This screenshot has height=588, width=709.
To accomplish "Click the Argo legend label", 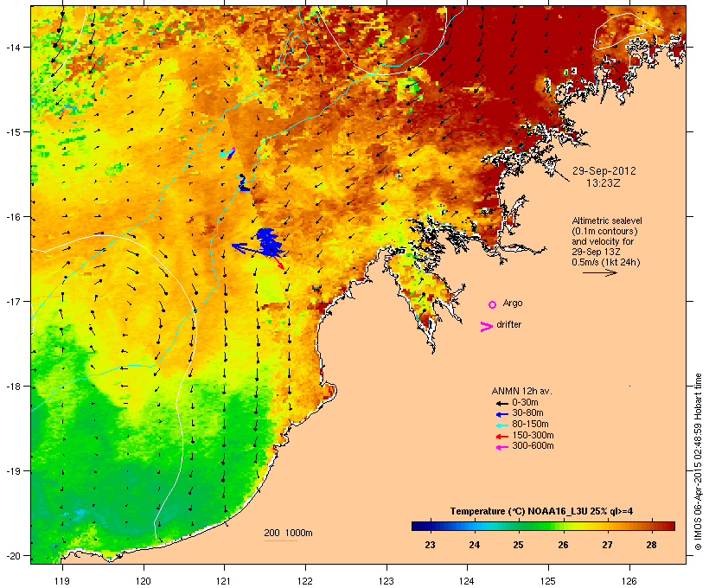I will [x=513, y=303].
